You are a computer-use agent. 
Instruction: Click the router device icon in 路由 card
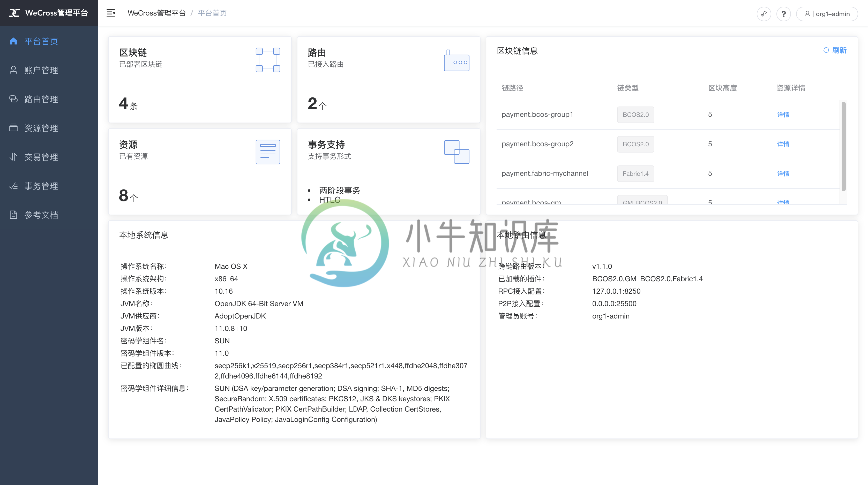tap(457, 60)
